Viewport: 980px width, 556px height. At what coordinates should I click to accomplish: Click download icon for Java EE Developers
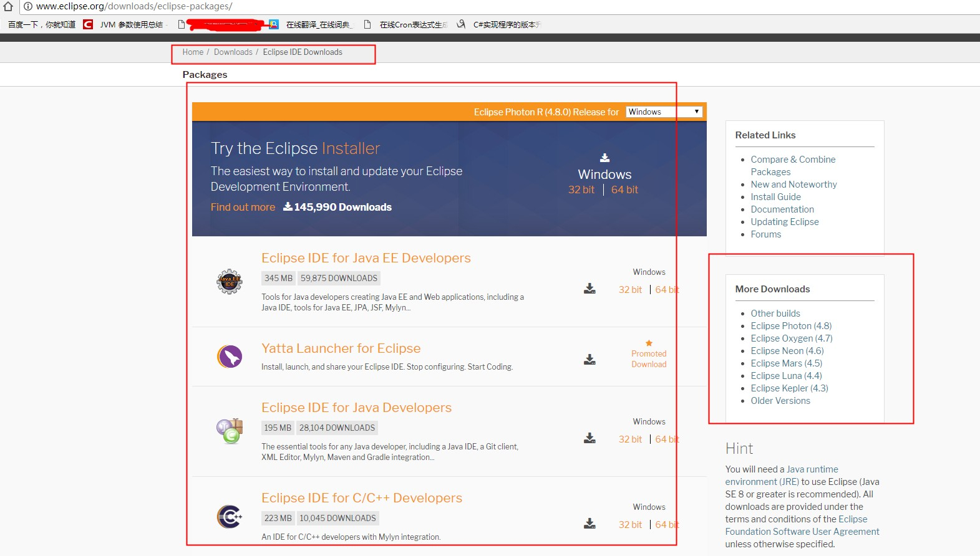tap(589, 289)
